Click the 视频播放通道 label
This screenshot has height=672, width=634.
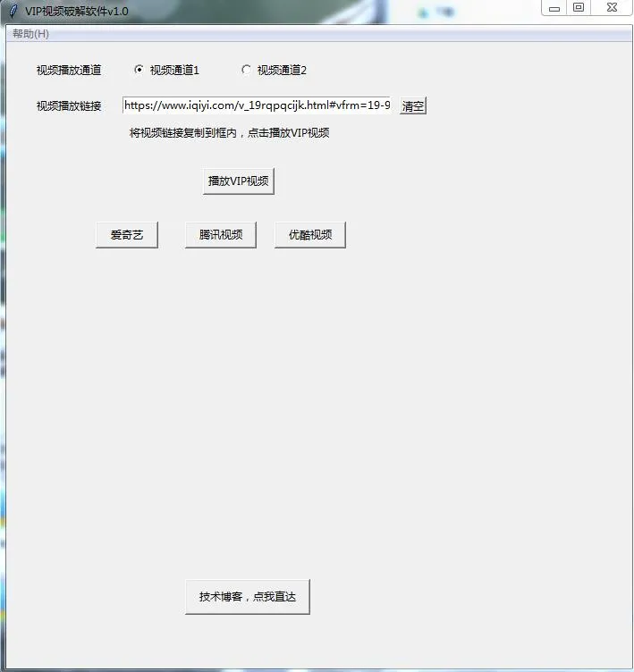pyautogui.click(x=69, y=71)
